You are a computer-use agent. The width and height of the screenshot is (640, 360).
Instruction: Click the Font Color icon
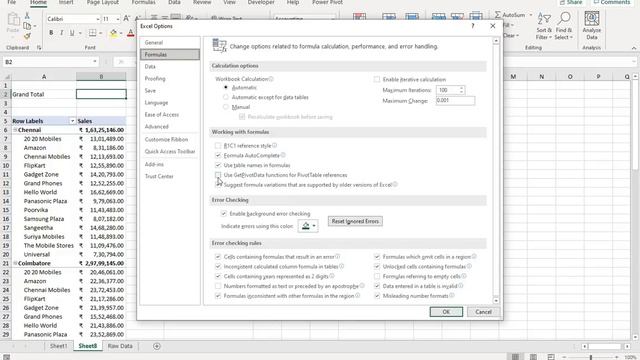tap(131, 33)
